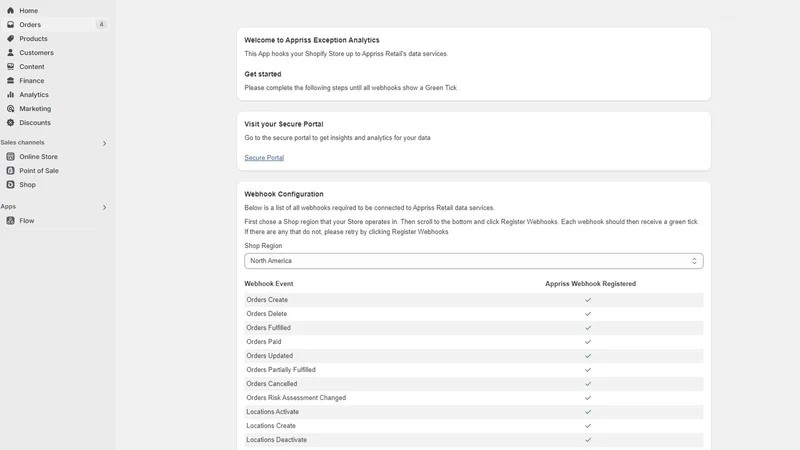This screenshot has height=450, width=800.
Task: Click the Orders Paid row label
Action: 264,342
